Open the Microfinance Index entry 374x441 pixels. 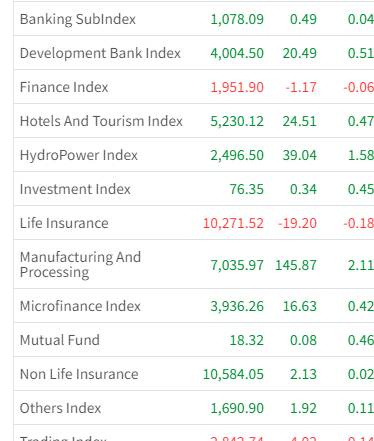[x=80, y=306]
